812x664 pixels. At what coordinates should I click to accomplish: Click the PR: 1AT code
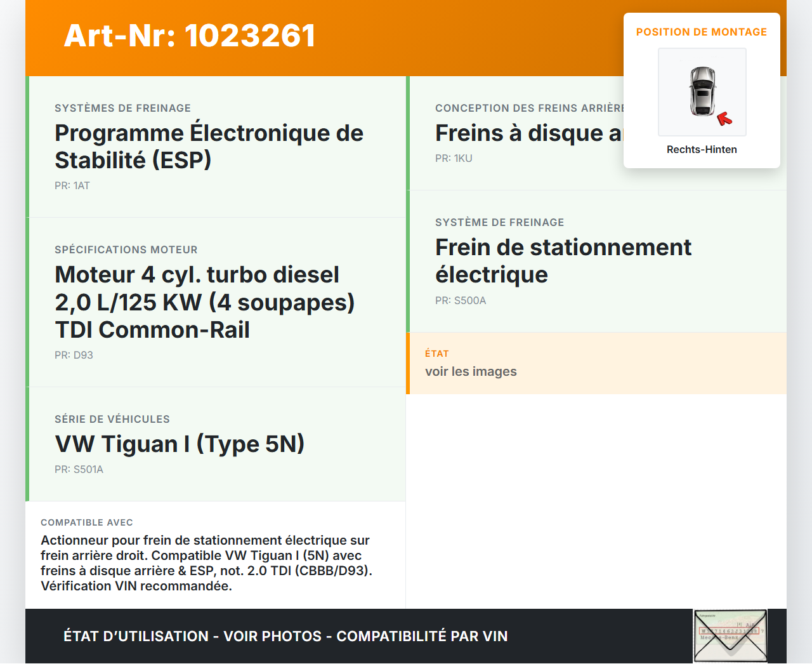point(72,185)
